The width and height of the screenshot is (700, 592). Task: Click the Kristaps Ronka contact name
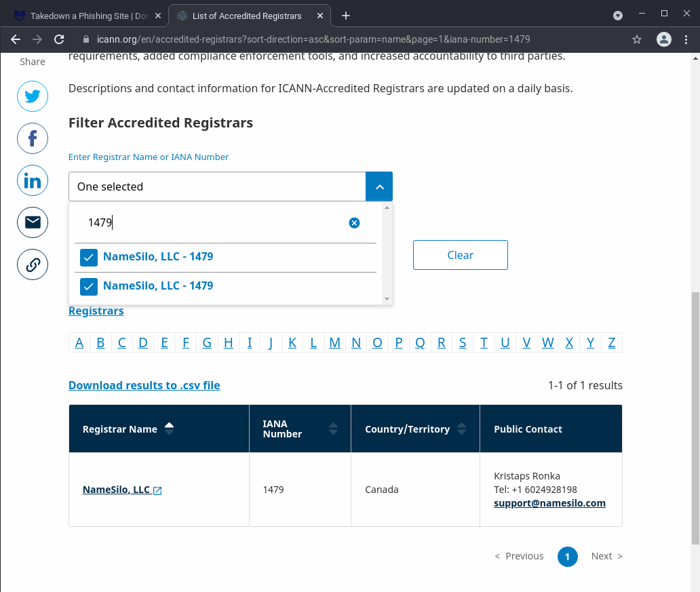527,476
